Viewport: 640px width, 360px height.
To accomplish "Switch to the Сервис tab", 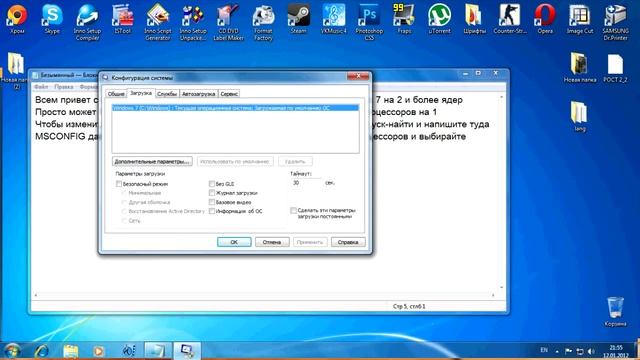I will click(x=229, y=94).
